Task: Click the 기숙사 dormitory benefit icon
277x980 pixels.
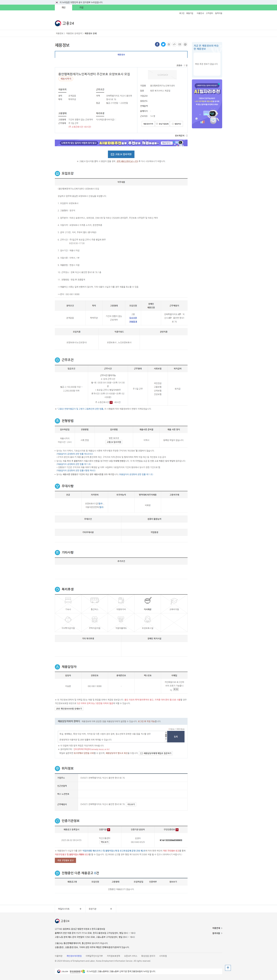Action: pyautogui.click(x=68, y=600)
